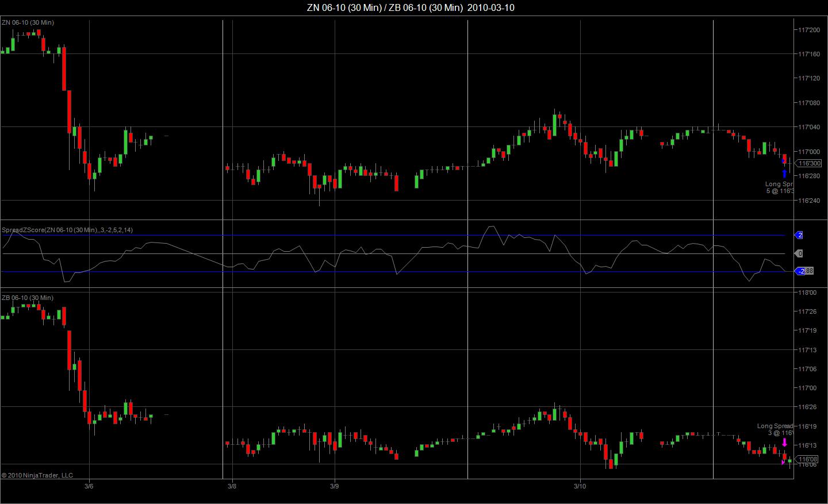Click the 117'200 price label on ZN axis
Screen dimensions: 828x504
[x=809, y=30]
